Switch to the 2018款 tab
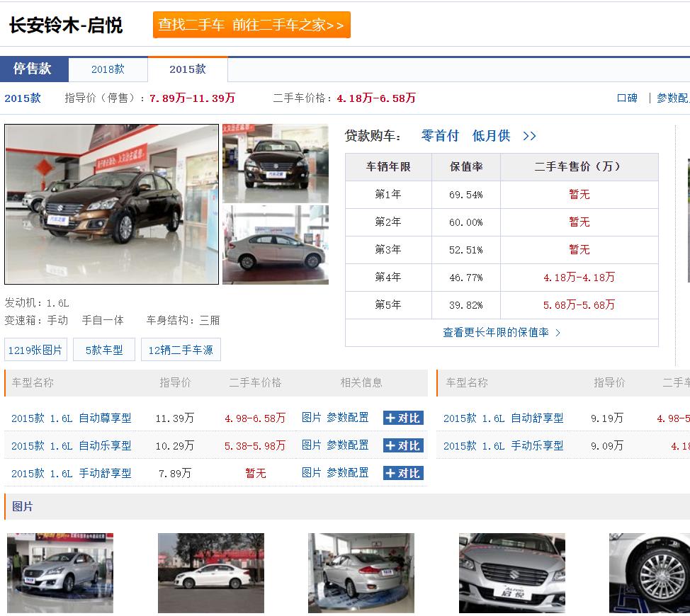The height and width of the screenshot is (616, 690). (x=108, y=69)
